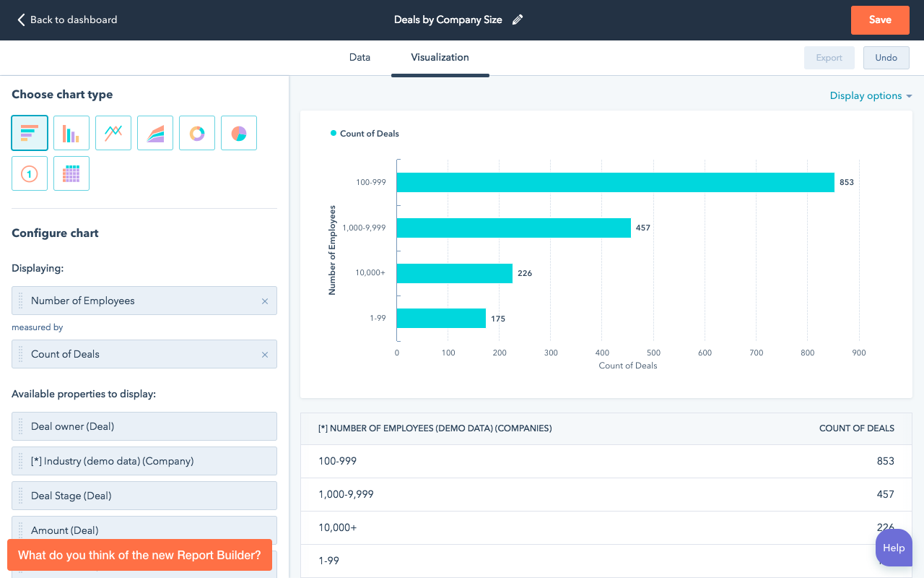The height and width of the screenshot is (578, 924).
Task: Click the Save button
Action: pos(879,20)
